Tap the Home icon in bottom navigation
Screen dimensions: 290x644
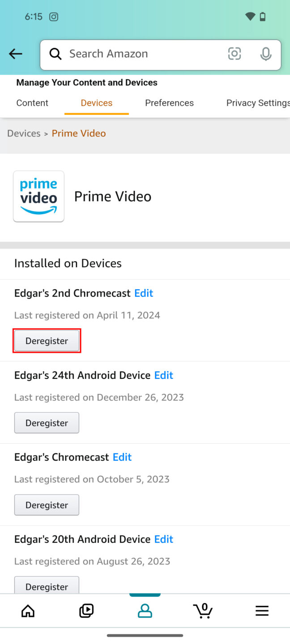pyautogui.click(x=28, y=610)
